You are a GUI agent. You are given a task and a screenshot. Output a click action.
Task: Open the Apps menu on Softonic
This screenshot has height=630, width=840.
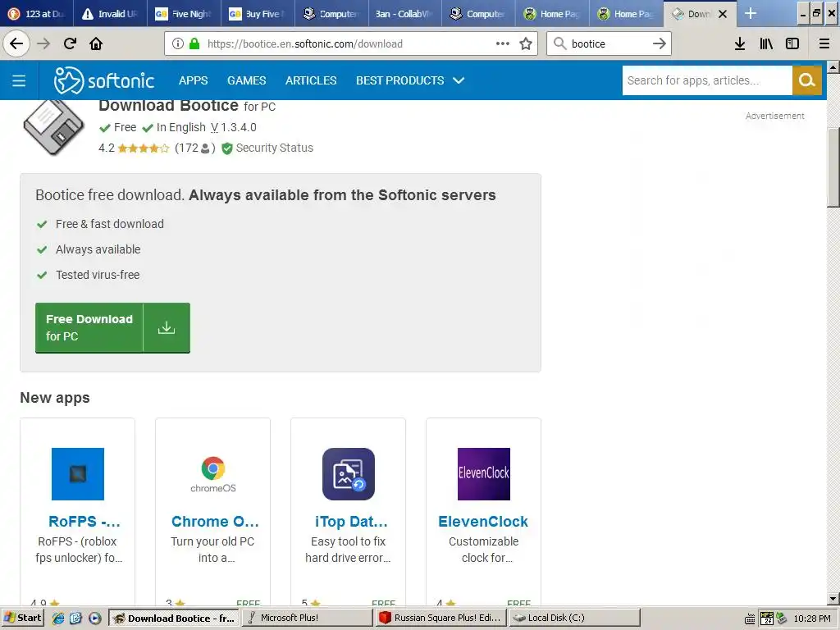(x=193, y=80)
